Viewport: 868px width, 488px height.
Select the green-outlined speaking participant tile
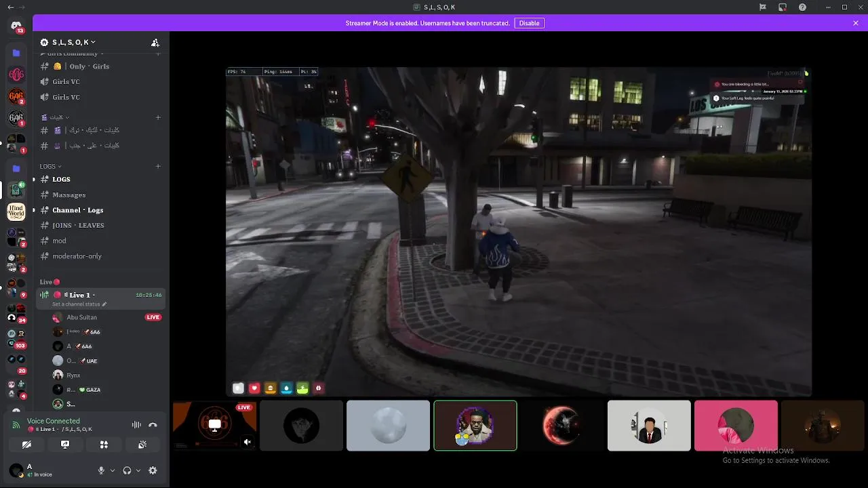pos(475,426)
